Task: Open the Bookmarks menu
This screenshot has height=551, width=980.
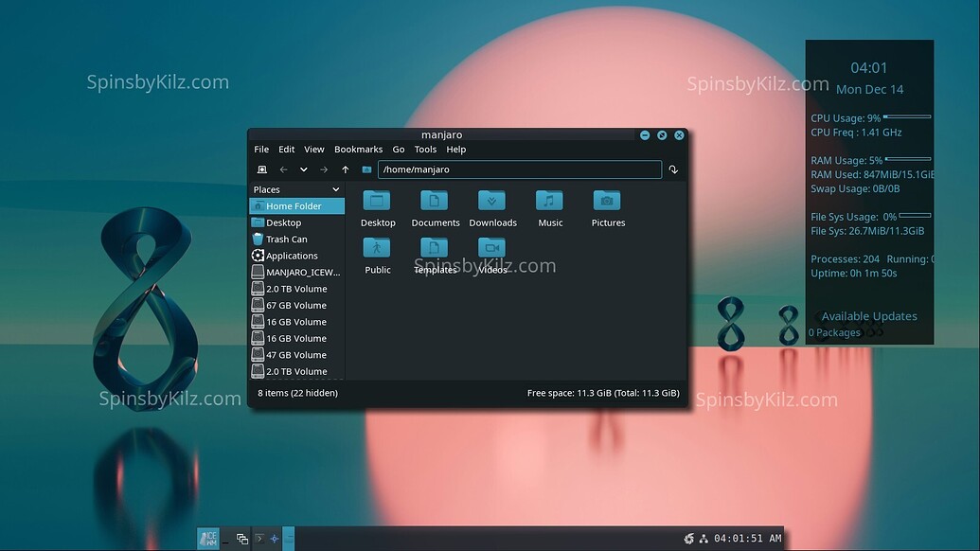Action: click(358, 149)
